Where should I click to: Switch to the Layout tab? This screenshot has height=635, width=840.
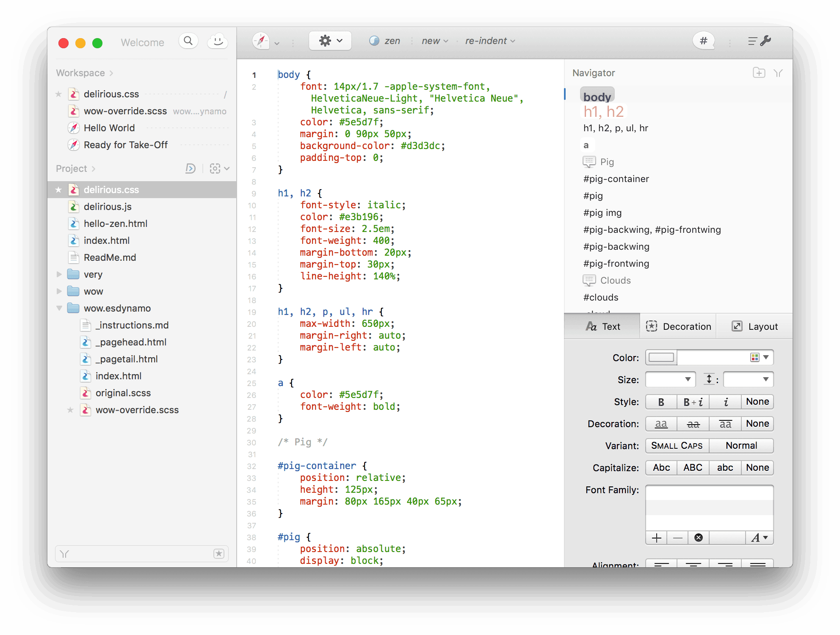tap(754, 326)
